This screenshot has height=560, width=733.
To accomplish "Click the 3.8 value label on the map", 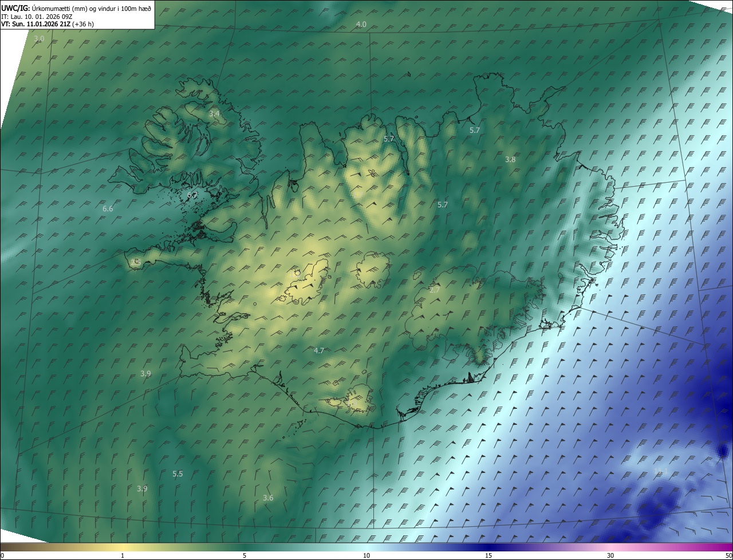I will [510, 160].
